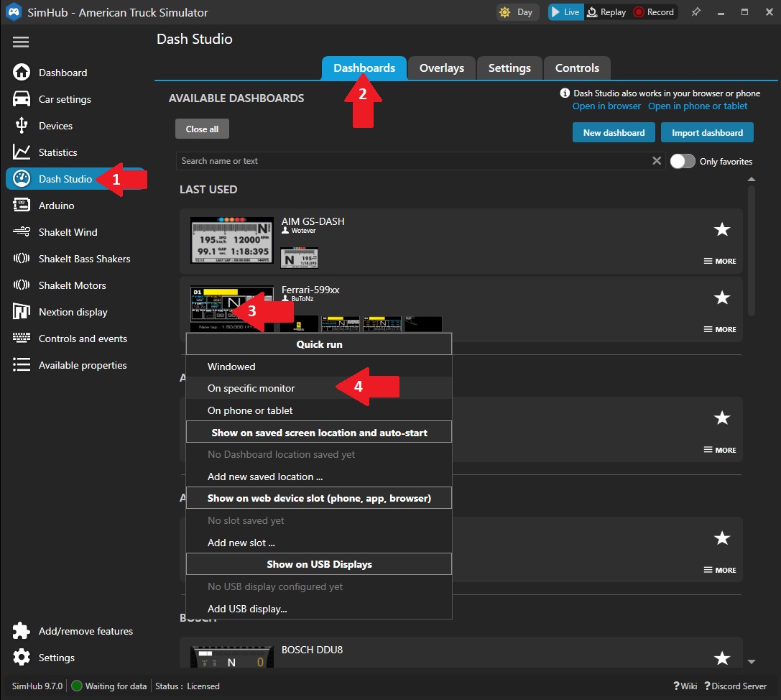781x700 pixels.
Task: Toggle Only favorites switch
Action: (x=683, y=161)
